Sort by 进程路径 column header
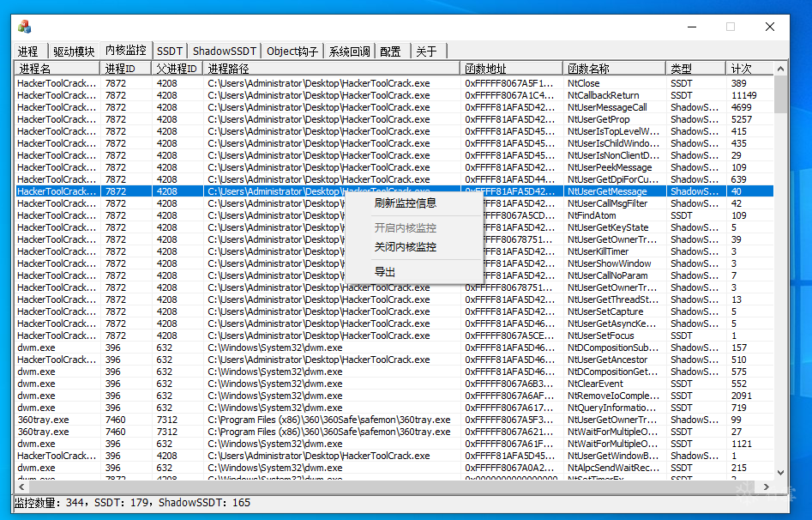Screen dimensions: 812x520 pos(332,69)
